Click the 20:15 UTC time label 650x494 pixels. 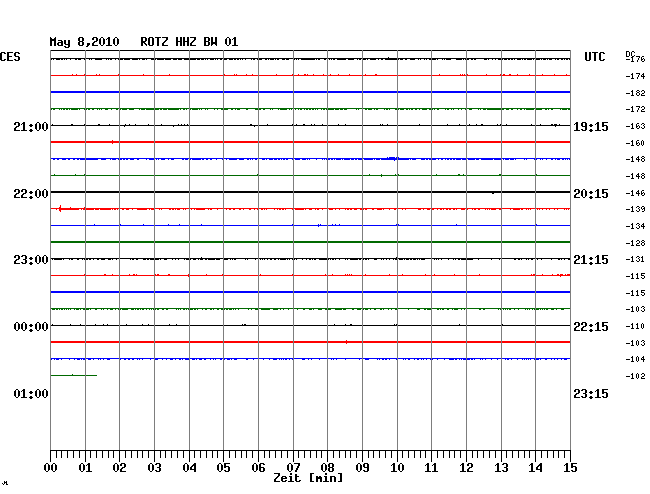pyautogui.click(x=591, y=194)
